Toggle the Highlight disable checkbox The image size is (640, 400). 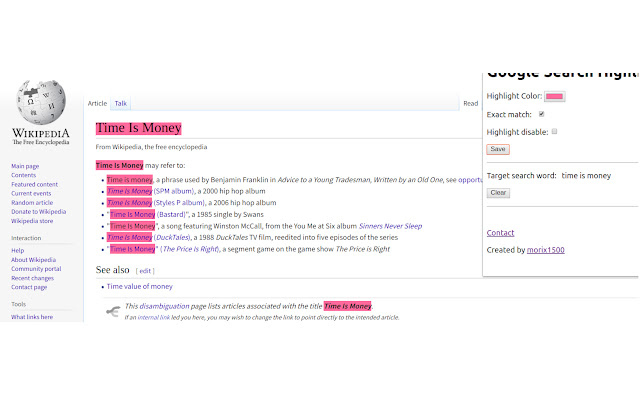pyautogui.click(x=554, y=131)
